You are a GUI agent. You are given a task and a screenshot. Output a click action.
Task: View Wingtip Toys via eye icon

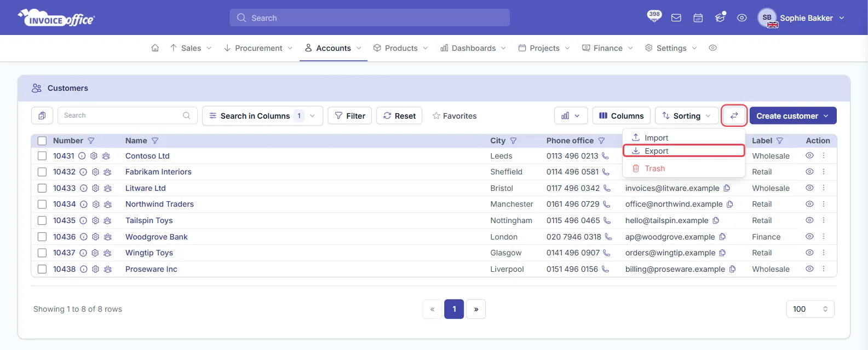pos(809,253)
